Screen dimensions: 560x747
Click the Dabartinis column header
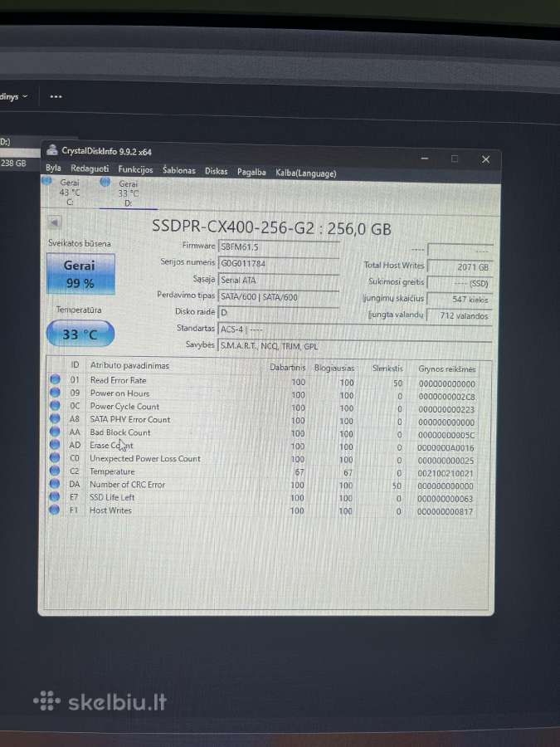[x=288, y=368]
